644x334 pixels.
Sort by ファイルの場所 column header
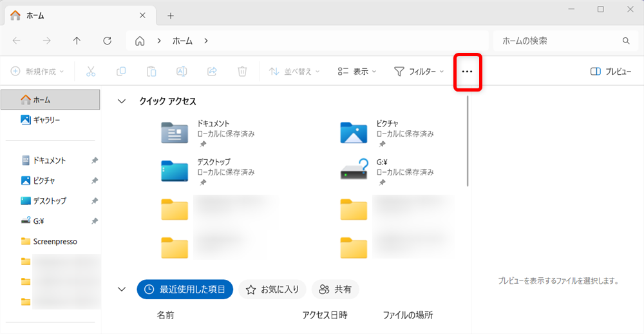point(408,315)
